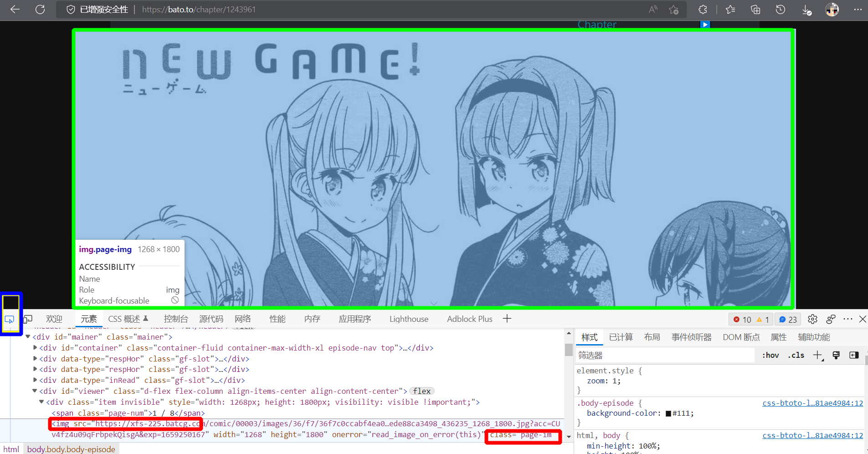Switch to the 元素 tab
868x454 pixels.
pyautogui.click(x=89, y=319)
